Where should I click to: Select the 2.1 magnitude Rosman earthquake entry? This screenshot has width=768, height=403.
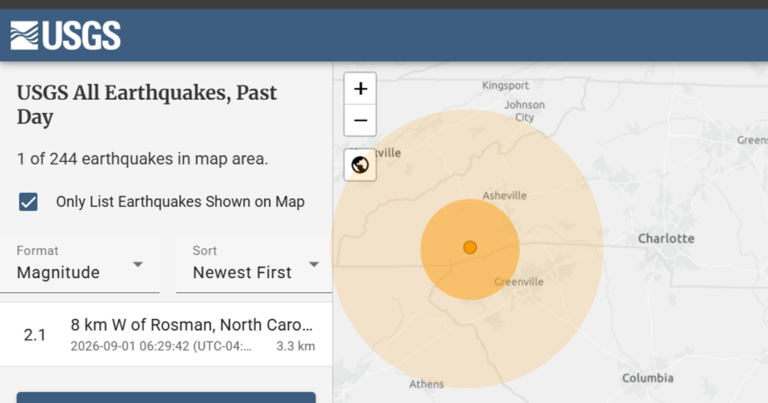click(166, 334)
